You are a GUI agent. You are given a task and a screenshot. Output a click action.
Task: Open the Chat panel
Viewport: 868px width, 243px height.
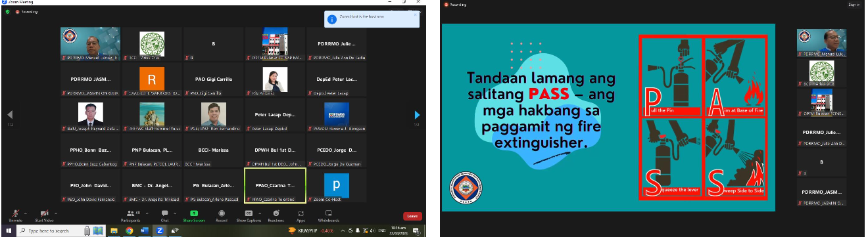point(164,215)
